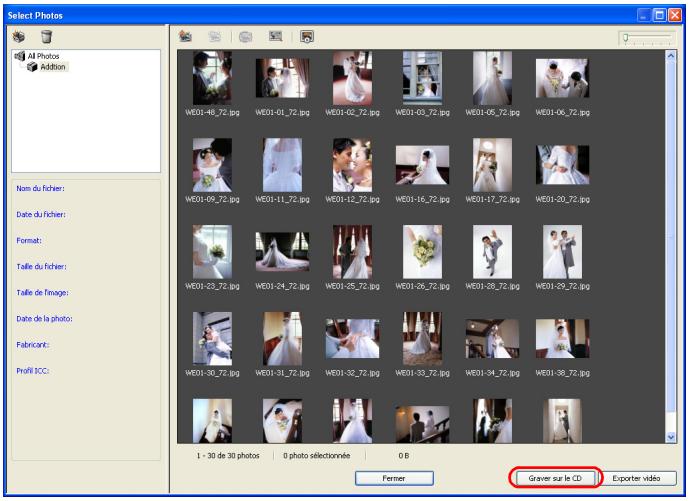Viewport: 689px width, 501px height.
Task: Select thumbnail WE01-05_72.jpg
Action: [x=492, y=78]
